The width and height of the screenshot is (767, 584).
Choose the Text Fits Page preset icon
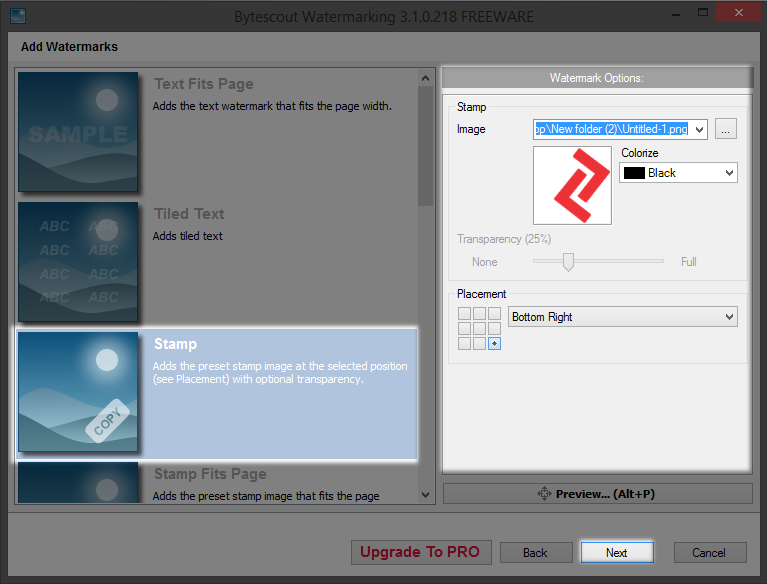pos(78,132)
